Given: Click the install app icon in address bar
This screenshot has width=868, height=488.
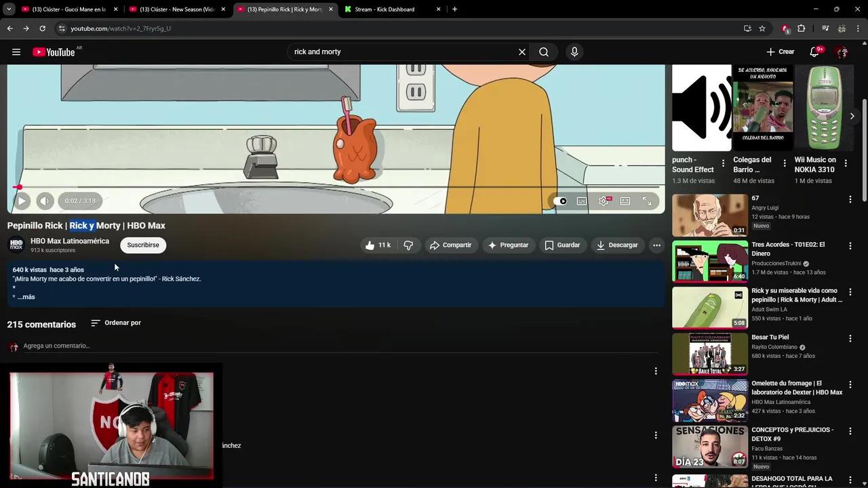Looking at the screenshot, I should (x=747, y=28).
